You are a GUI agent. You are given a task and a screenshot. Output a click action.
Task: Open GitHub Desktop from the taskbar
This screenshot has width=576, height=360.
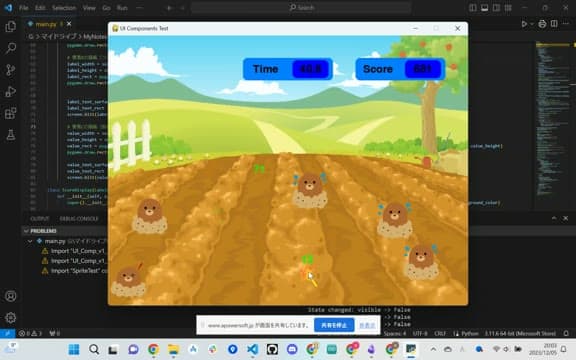272,349
